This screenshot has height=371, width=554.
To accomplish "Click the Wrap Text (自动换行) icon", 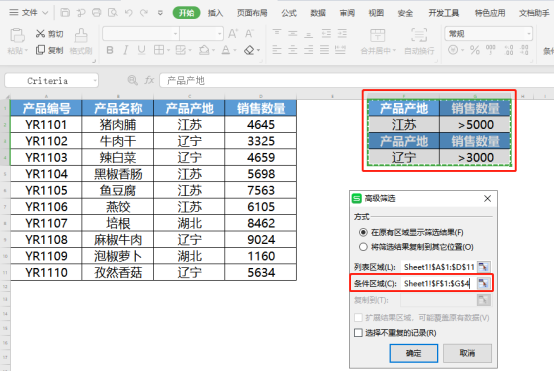I will point(419,35).
